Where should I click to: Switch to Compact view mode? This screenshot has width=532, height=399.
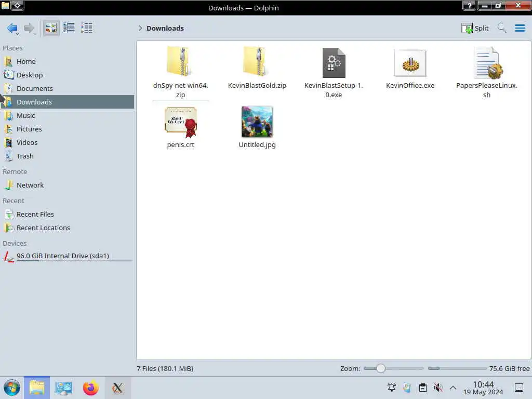pos(69,28)
